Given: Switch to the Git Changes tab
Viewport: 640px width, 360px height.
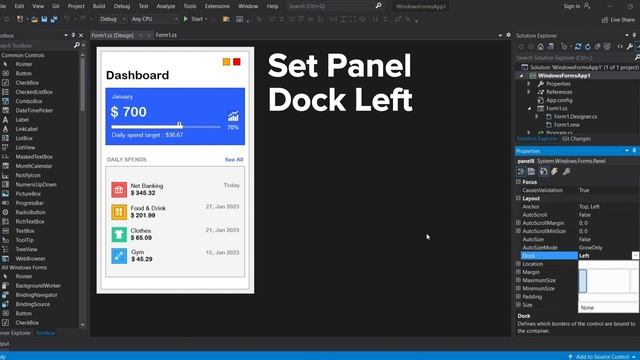Looking at the screenshot, I should pyautogui.click(x=576, y=139).
